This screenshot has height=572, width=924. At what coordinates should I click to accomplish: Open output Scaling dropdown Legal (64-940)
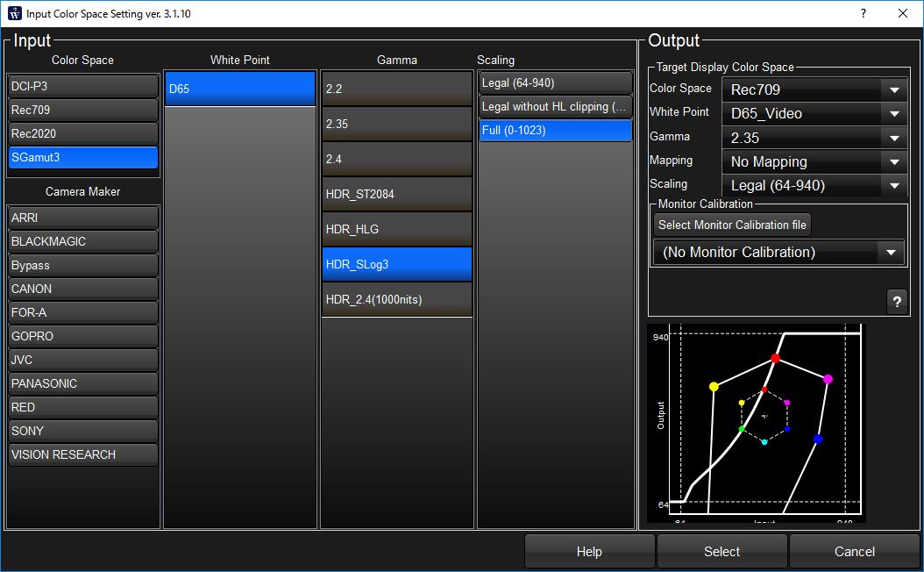[x=814, y=185]
